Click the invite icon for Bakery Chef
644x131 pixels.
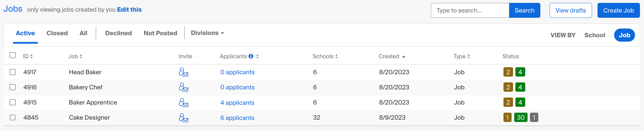pos(184,87)
